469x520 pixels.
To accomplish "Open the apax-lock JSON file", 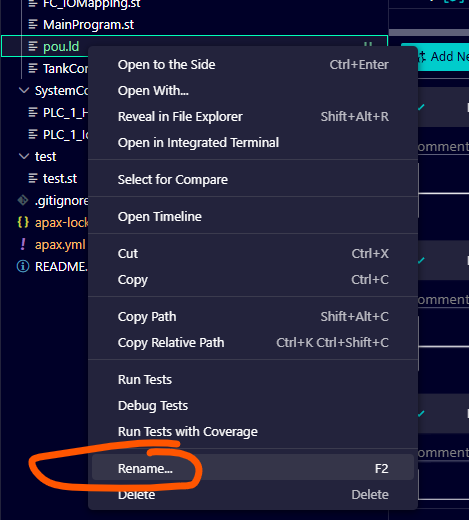I will 62,223.
